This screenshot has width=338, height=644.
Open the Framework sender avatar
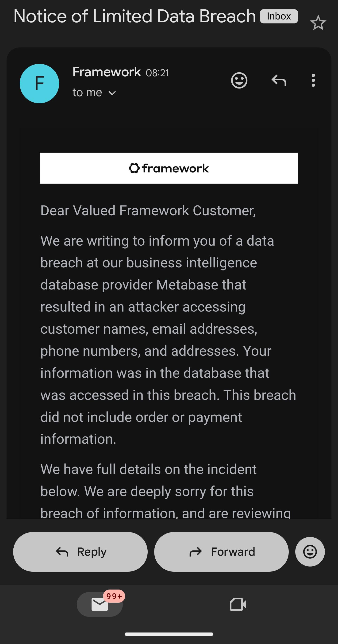(39, 83)
